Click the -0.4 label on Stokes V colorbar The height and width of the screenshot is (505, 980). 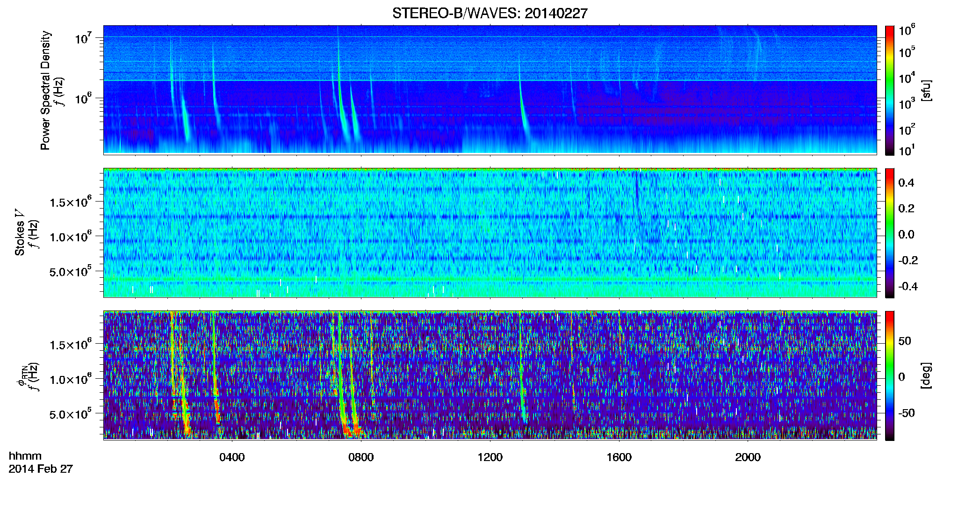click(x=908, y=286)
